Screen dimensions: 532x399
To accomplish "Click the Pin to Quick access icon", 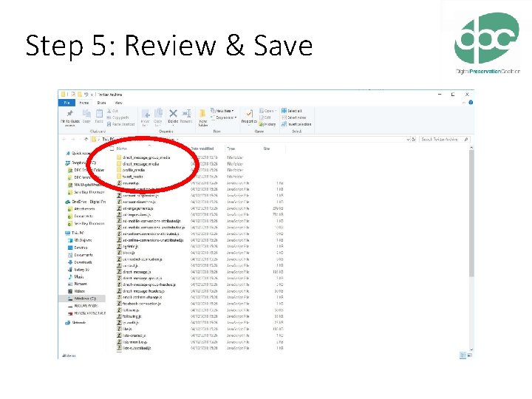I will (70, 113).
